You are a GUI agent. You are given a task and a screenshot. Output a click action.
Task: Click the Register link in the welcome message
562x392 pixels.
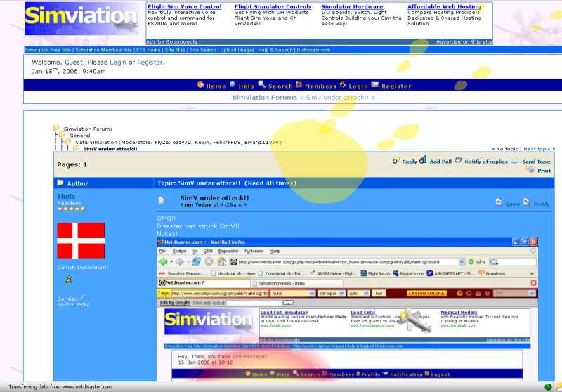coord(150,63)
